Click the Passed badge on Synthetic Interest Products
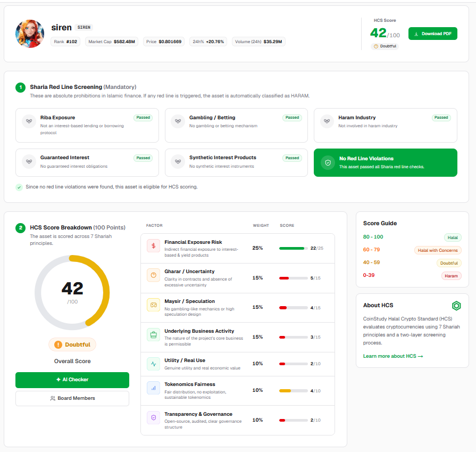 292,158
